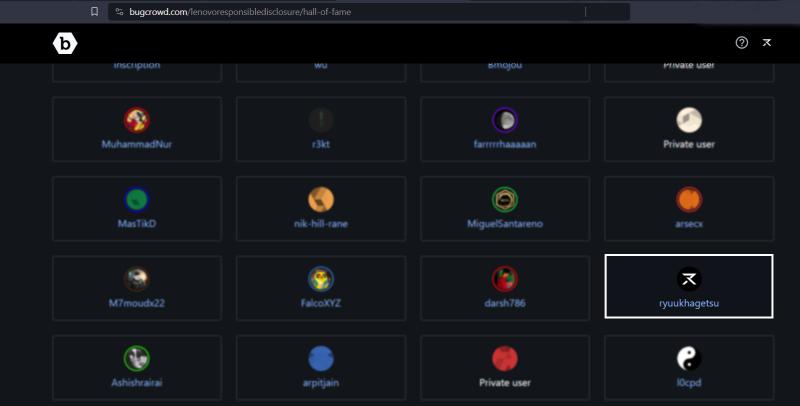
Task: Open the nik-hill-rane profile link
Action: 321,223
